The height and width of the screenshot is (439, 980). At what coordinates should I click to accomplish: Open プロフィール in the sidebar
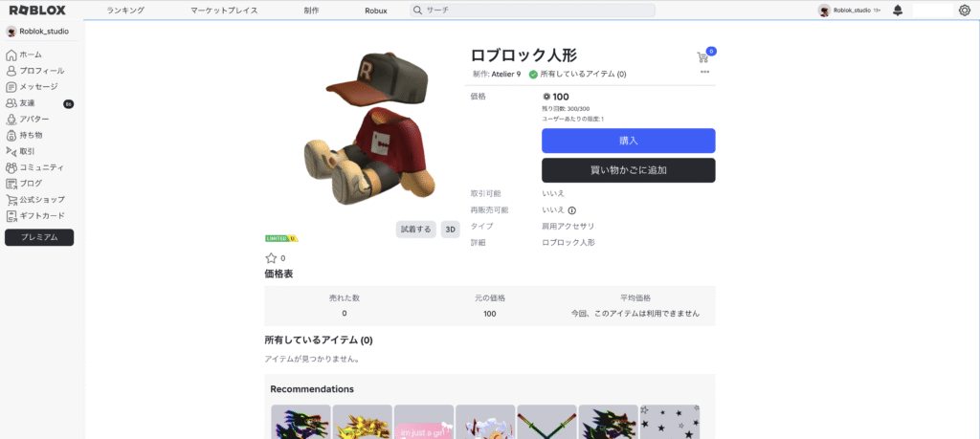point(37,71)
